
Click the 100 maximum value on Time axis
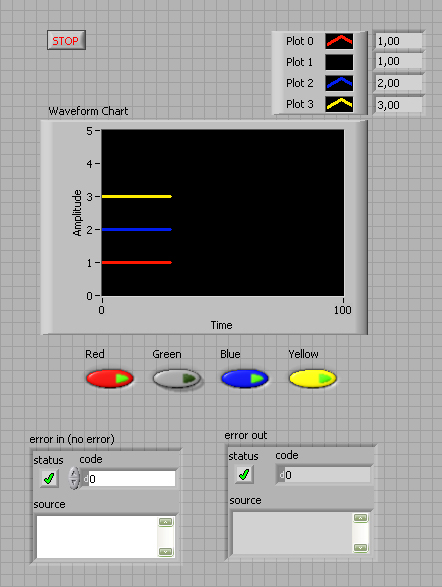(x=342, y=310)
